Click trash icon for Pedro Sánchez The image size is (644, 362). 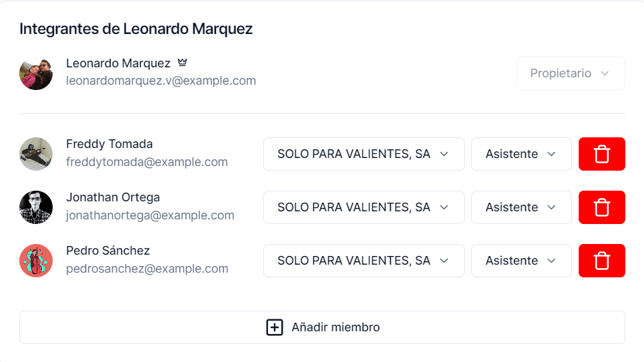click(x=601, y=261)
